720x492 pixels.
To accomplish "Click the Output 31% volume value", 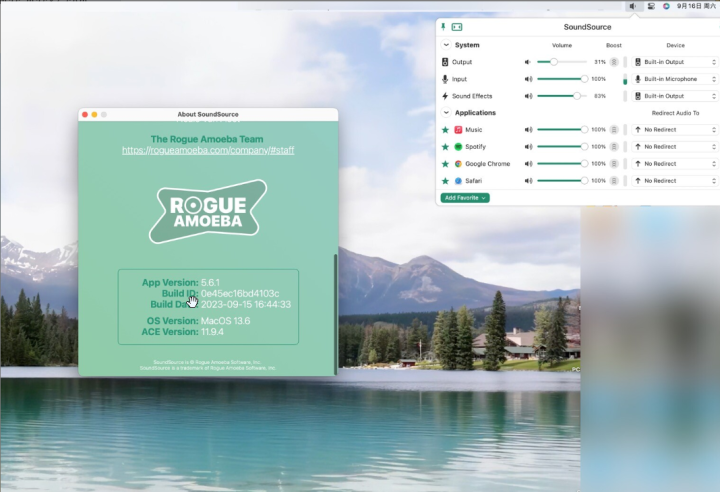I will 600,62.
